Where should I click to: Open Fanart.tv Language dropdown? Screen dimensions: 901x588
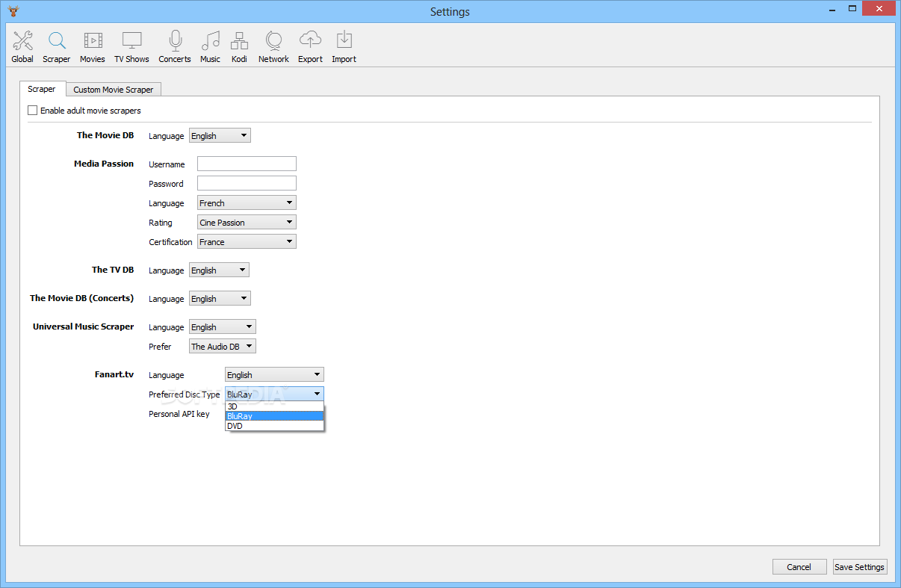274,375
